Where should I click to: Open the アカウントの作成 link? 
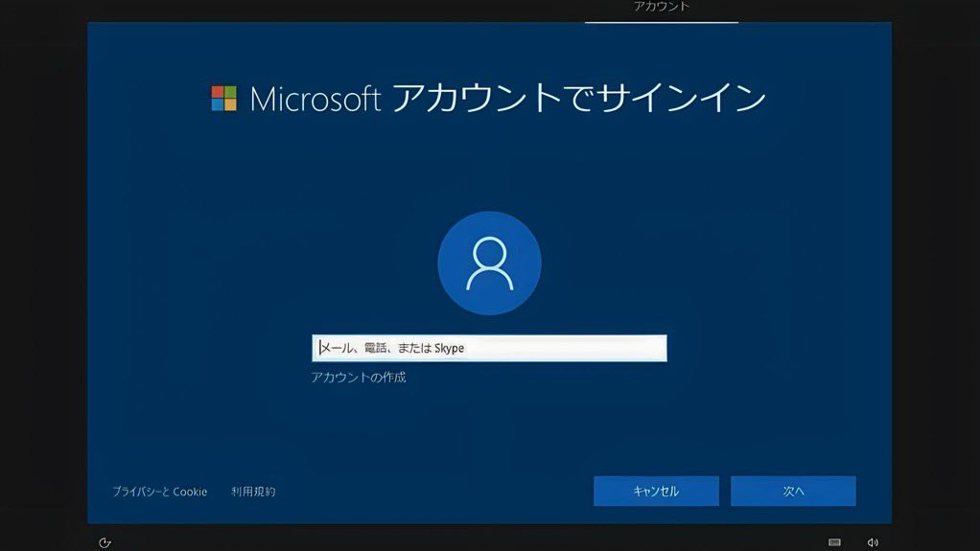click(358, 378)
